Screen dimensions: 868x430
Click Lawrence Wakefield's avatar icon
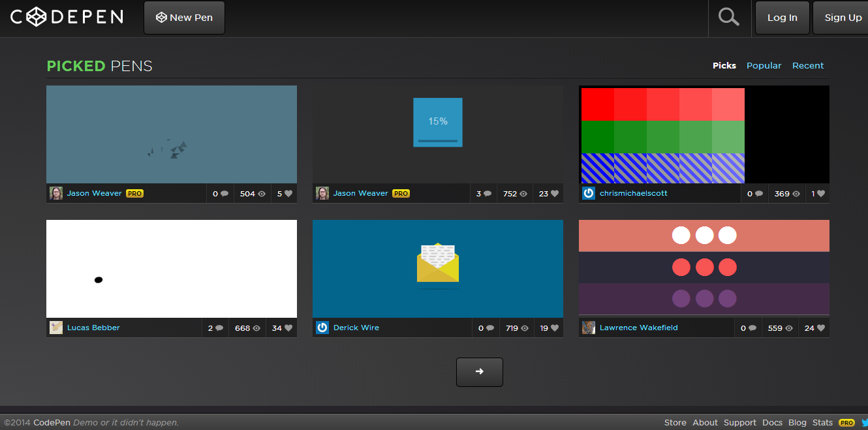click(x=589, y=328)
